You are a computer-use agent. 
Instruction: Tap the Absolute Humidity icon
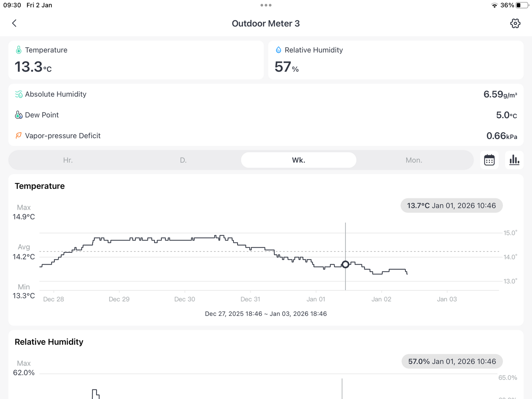coord(19,94)
